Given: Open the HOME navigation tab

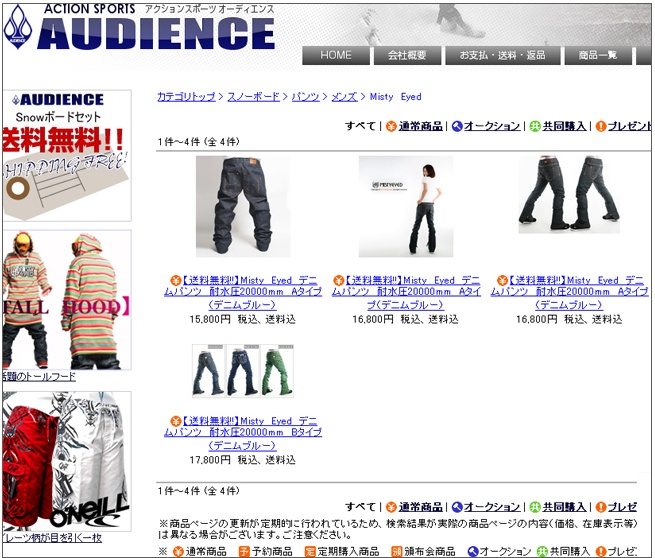Looking at the screenshot, I should coord(336,55).
